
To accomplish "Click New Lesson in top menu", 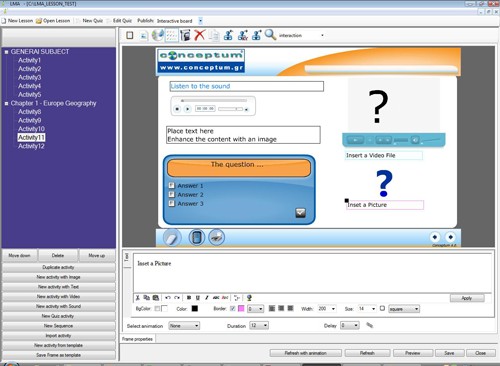I will 17,21.
